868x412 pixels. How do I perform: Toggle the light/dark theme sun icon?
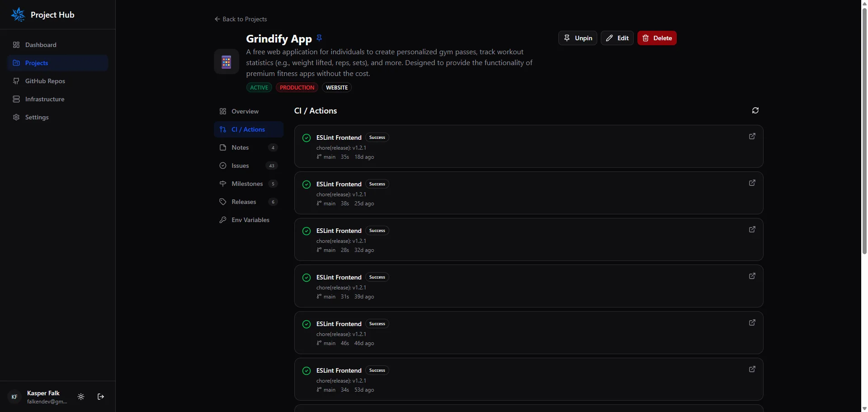click(x=81, y=397)
